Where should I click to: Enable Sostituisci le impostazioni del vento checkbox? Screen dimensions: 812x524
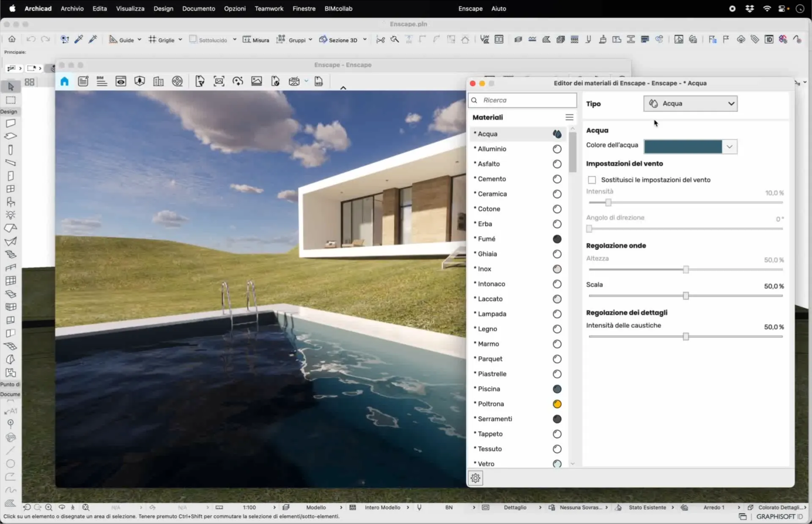coord(592,180)
